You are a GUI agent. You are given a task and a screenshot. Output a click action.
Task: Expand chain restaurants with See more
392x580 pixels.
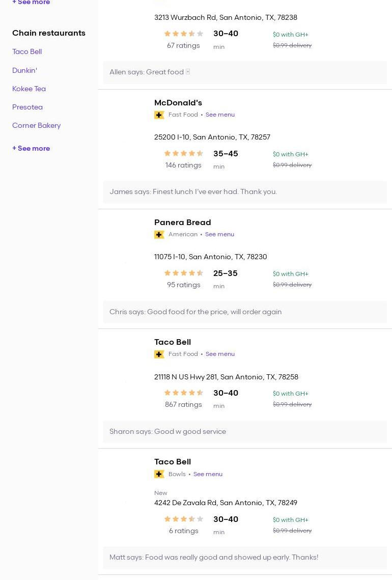(31, 148)
